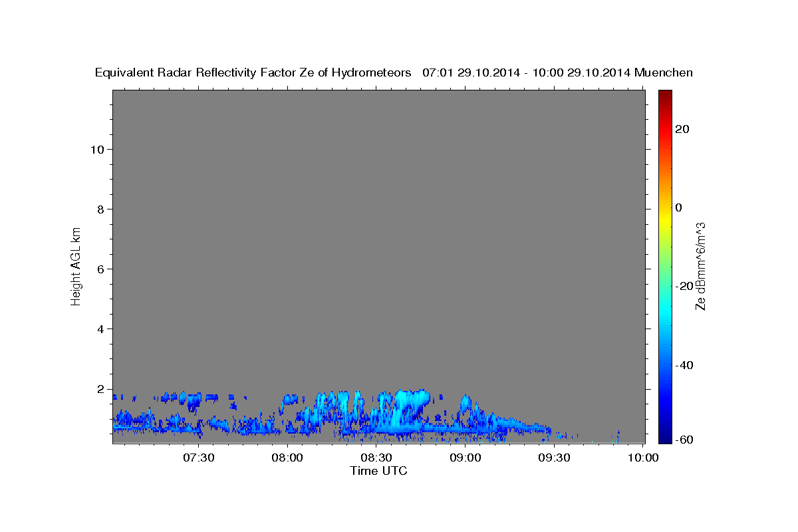Screen dimensions: 798x532
Task: Click the colorbar value label -60
Action: click(x=684, y=440)
